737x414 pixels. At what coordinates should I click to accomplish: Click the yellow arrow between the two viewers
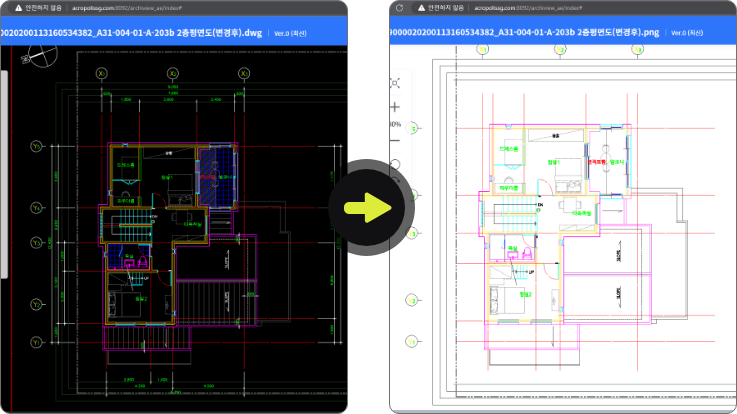(x=368, y=207)
